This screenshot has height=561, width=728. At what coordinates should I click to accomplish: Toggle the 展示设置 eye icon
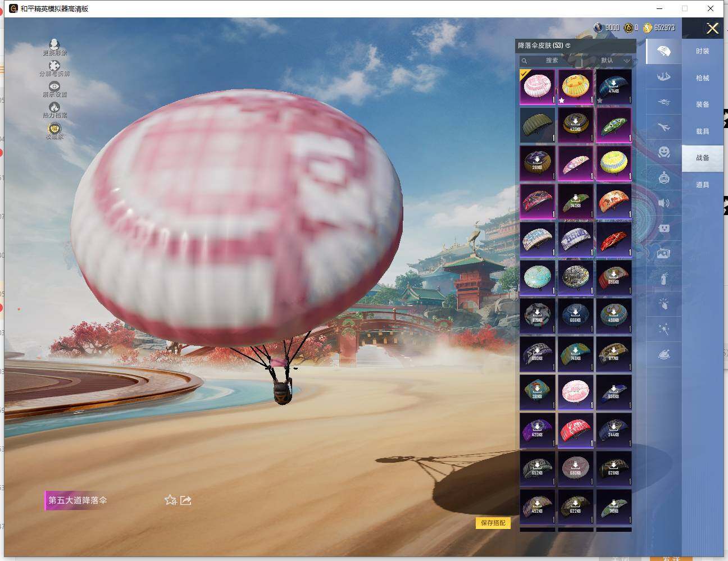point(54,89)
